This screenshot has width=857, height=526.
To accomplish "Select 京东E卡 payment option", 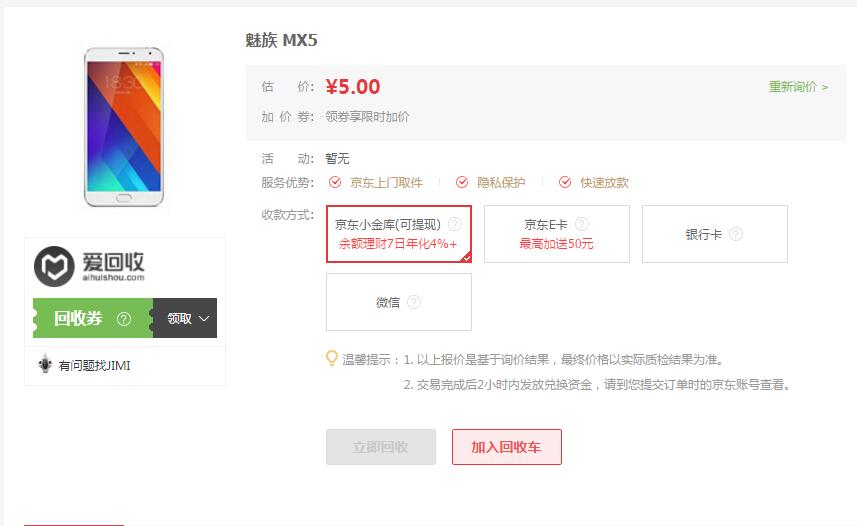I will point(557,234).
